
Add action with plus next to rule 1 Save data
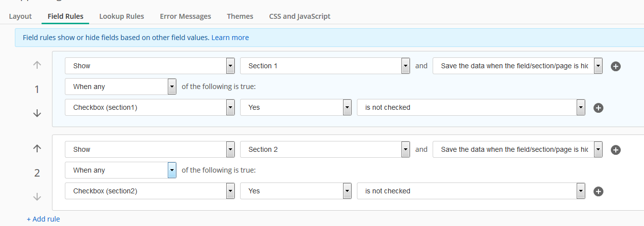[x=616, y=66]
